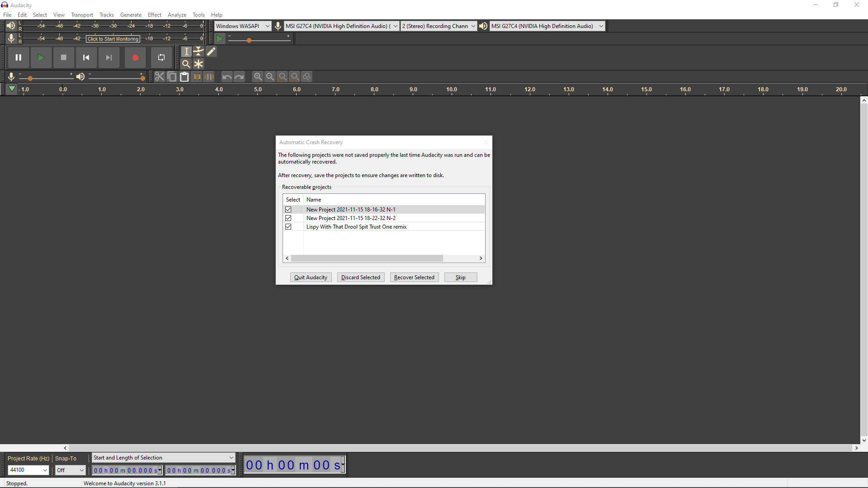Click the recording device microphone icon
Image resolution: width=868 pixels, height=488 pixels.
278,26
